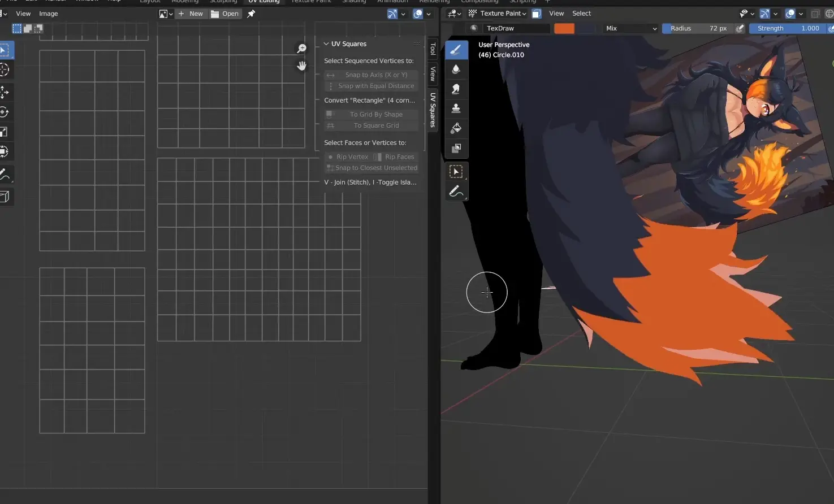Open the Texture Paint mode dropdown
This screenshot has width=834, height=504.
pos(498,14)
